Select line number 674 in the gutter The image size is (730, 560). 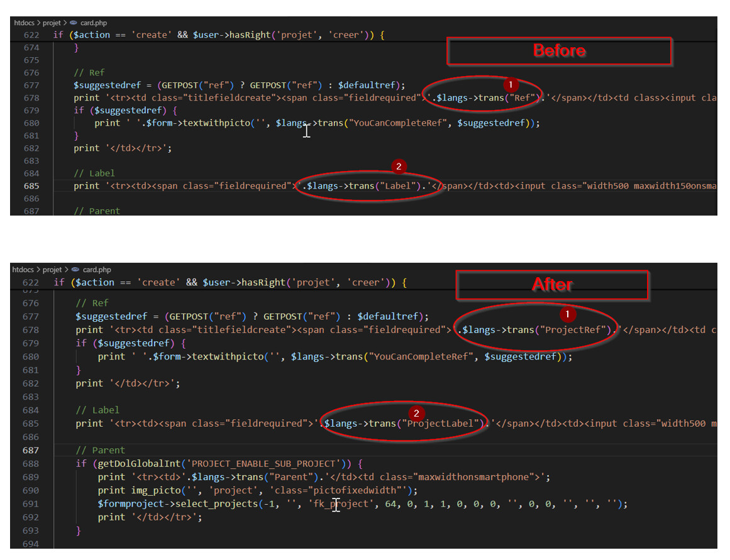30,48
